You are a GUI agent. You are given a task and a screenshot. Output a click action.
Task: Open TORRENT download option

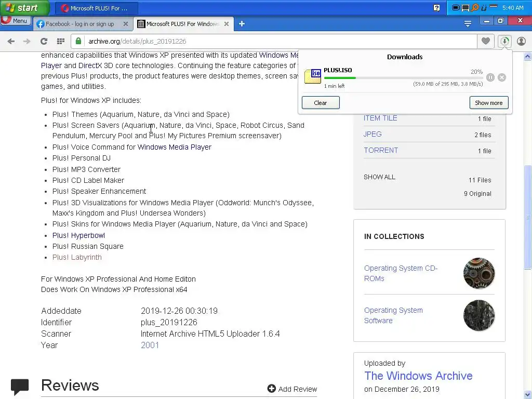[x=381, y=150]
